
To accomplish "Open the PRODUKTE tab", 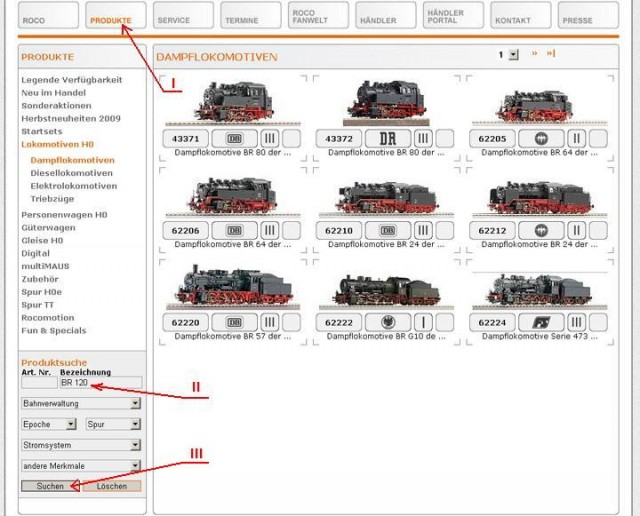I will coord(116,15).
